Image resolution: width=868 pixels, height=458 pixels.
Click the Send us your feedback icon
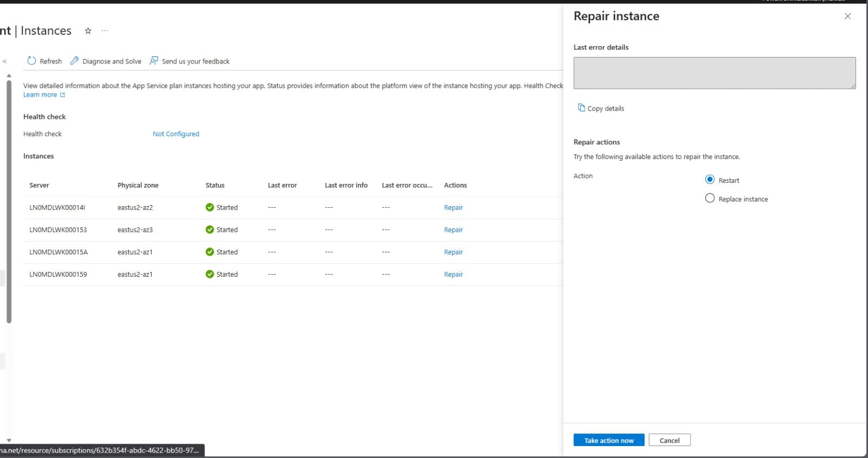[154, 61]
